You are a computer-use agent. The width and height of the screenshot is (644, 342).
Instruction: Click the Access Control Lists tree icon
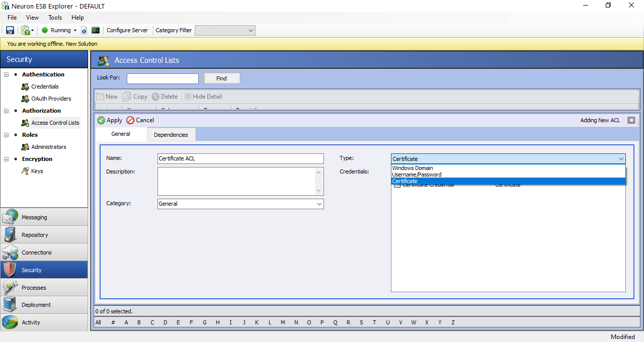pyautogui.click(x=25, y=123)
